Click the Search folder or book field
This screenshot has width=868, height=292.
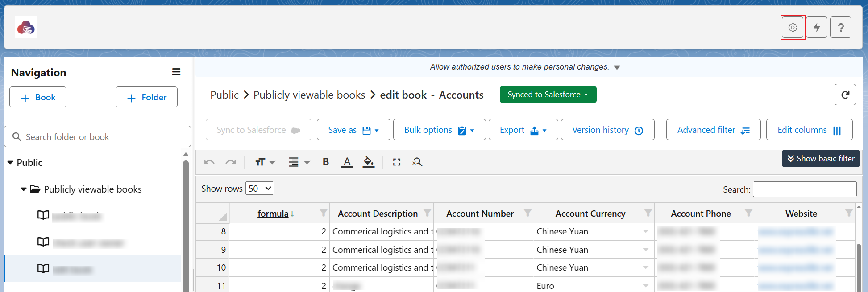(x=103, y=137)
